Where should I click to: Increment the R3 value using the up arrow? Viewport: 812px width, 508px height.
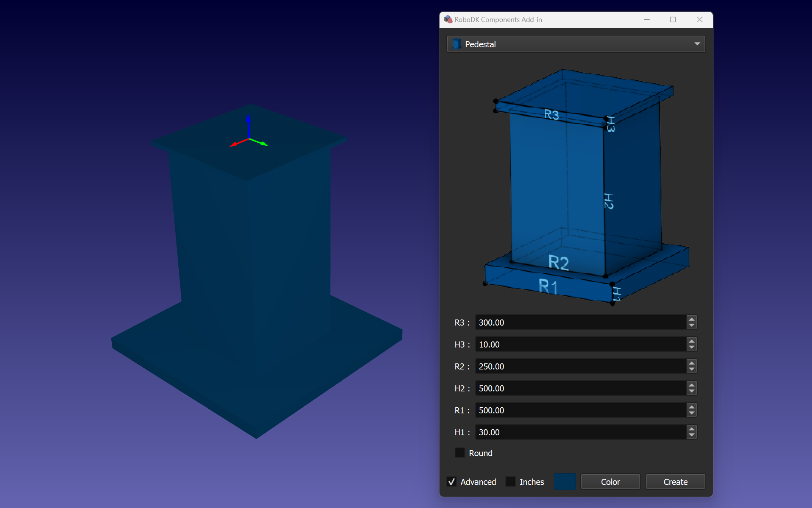[x=691, y=320]
